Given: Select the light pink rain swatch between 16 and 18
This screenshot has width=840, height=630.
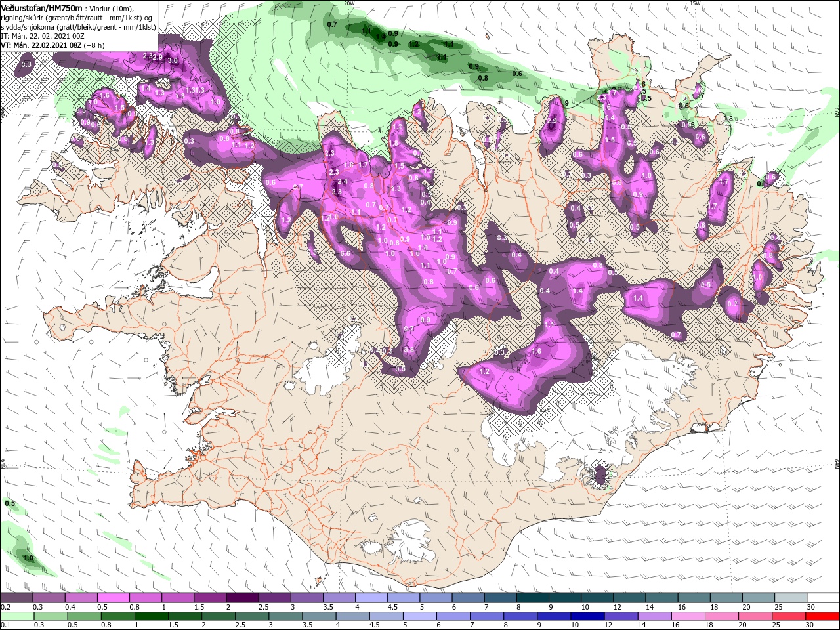Looking at the screenshot, I should (688, 616).
